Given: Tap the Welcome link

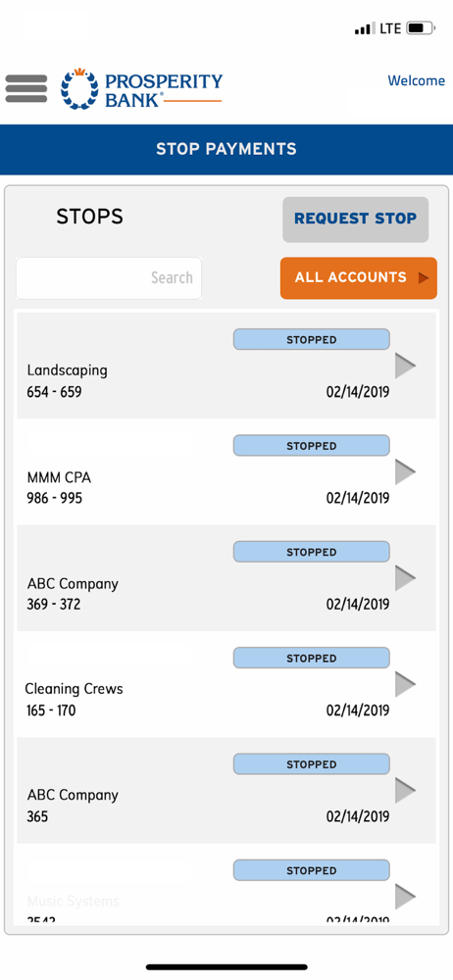Looking at the screenshot, I should click(x=416, y=80).
